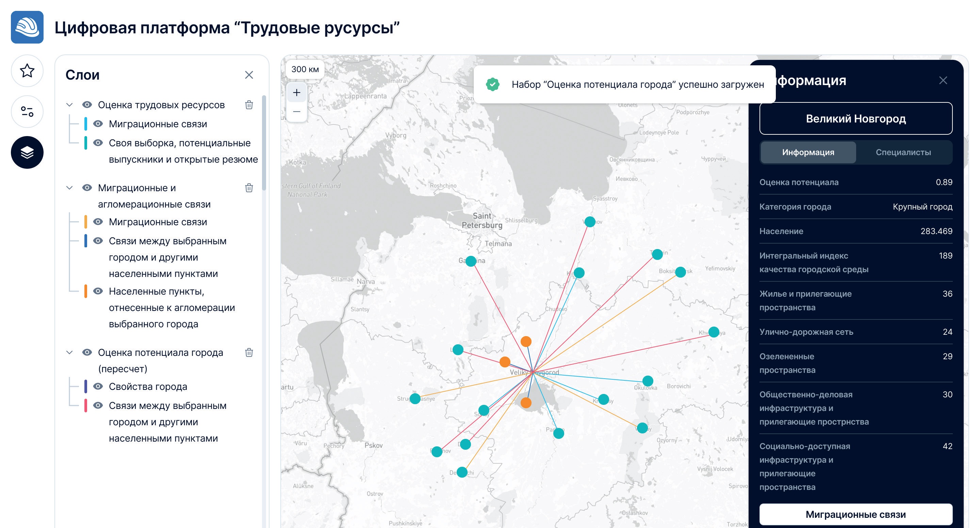Hide Миграционные связи under Оценка трудовых ресурсов

pos(98,123)
